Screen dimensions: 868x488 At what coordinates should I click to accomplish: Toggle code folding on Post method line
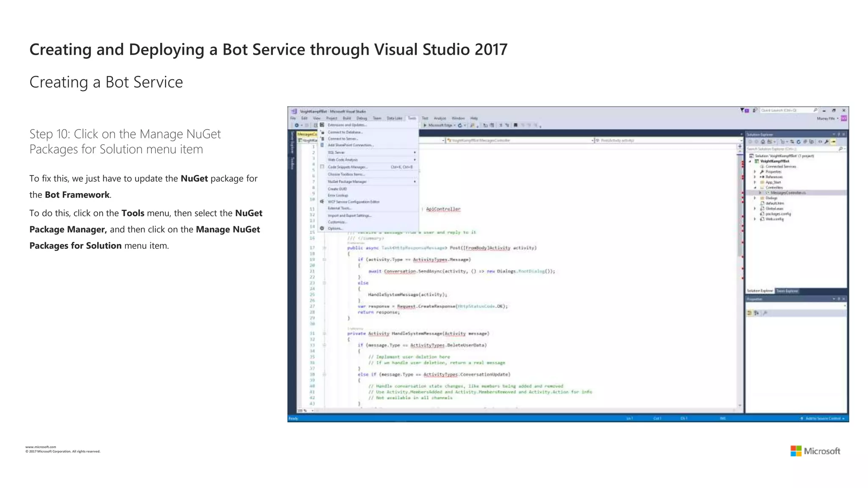point(324,248)
